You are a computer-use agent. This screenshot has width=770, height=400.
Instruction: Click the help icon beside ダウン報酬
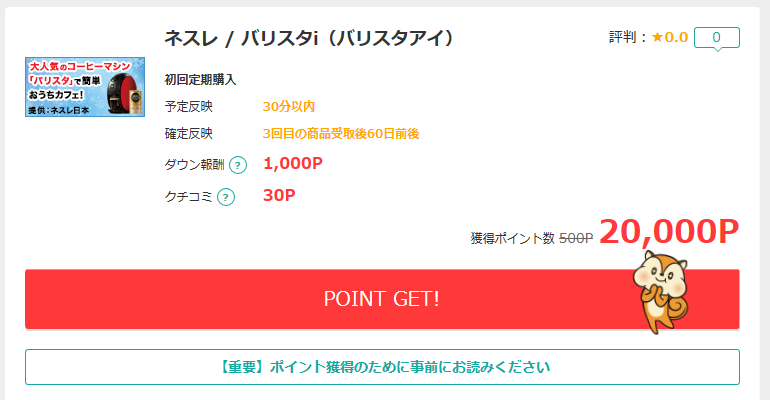point(238,165)
